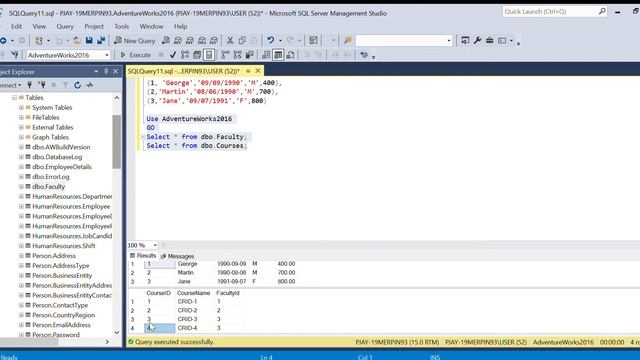Click the Results to File icon
The width and height of the screenshot is (640, 360).
290,55
